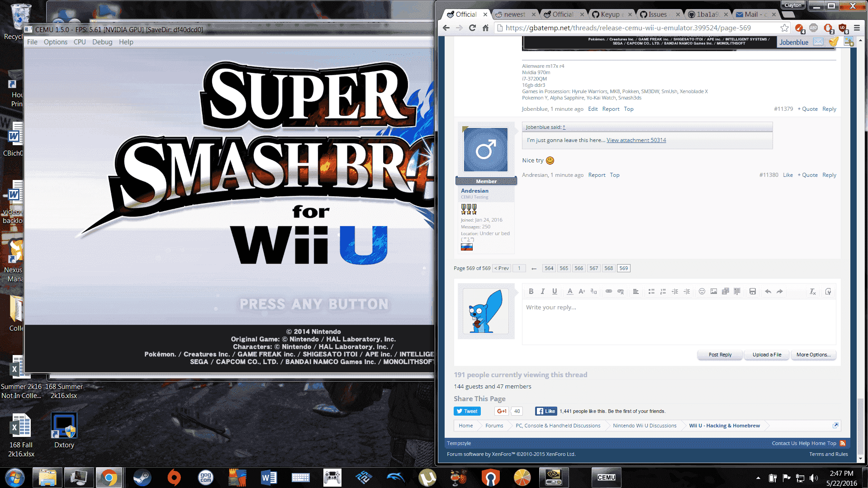The height and width of the screenshot is (488, 868).
Task: Click the outdent icon in editor
Action: point(675,292)
